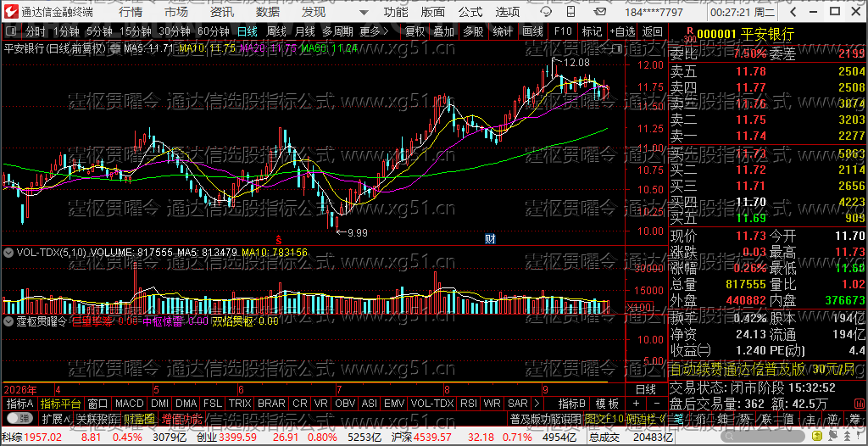Click the customer service headset icon

pyautogui.click(x=547, y=12)
